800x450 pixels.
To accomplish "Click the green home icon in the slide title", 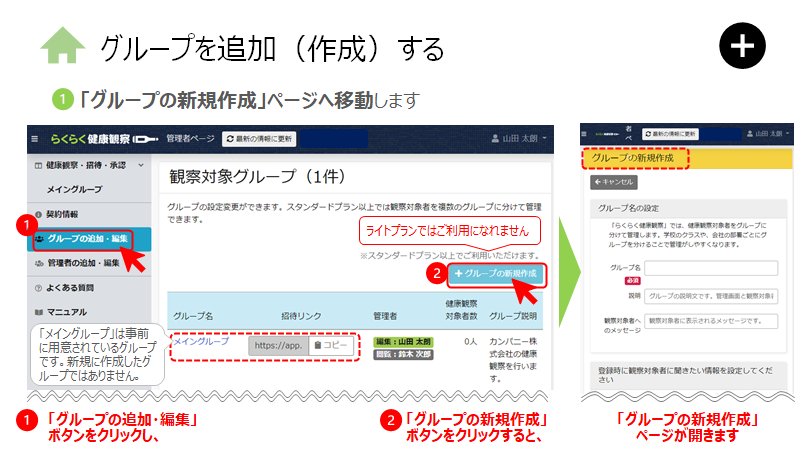I will pyautogui.click(x=62, y=47).
